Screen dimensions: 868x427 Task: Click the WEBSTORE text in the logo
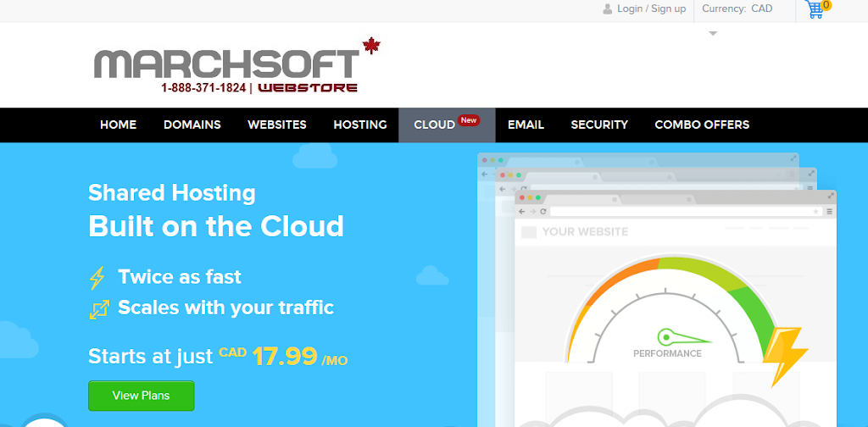[308, 88]
